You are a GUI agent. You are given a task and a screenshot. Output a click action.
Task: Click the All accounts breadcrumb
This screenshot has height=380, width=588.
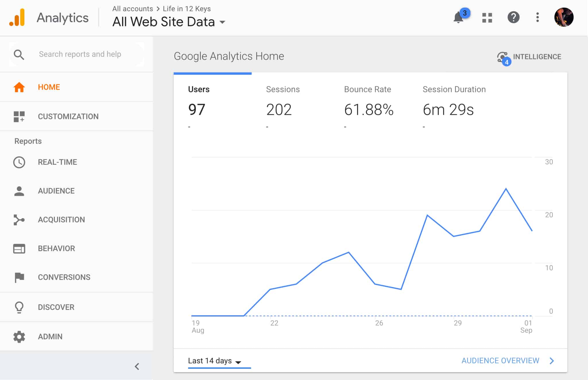point(133,9)
